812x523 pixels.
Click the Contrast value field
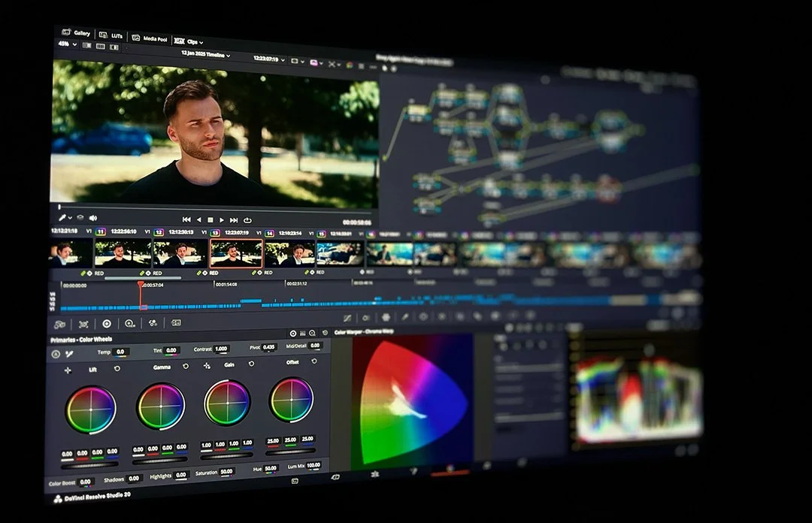coord(221,349)
